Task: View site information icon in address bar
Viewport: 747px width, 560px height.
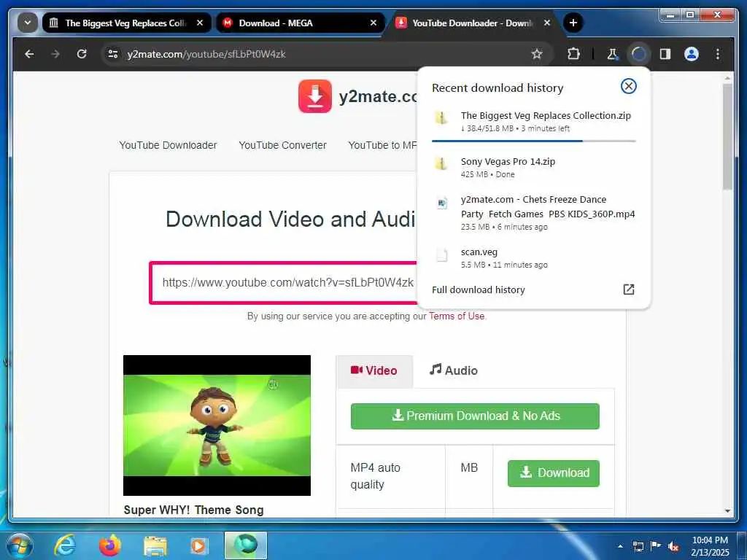Action: pos(113,54)
